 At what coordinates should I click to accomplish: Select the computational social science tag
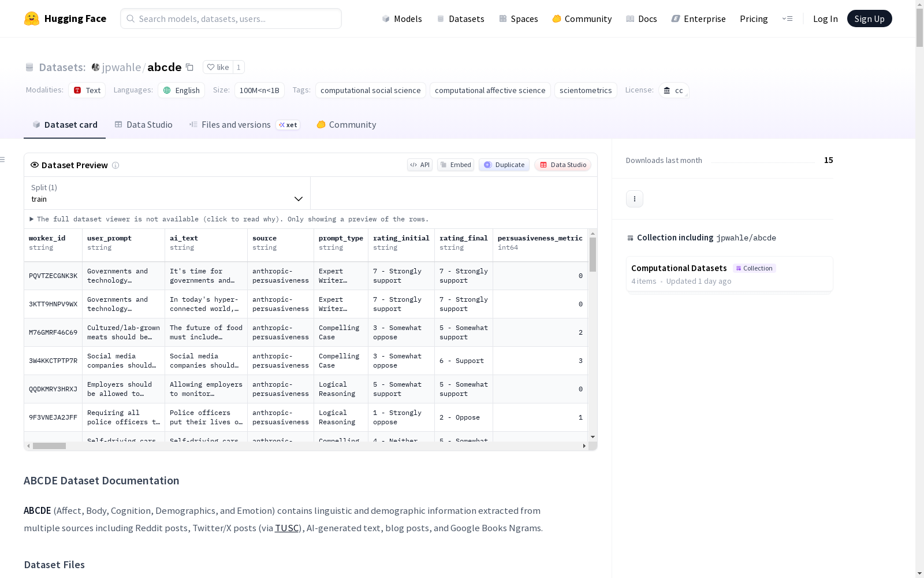(x=371, y=90)
